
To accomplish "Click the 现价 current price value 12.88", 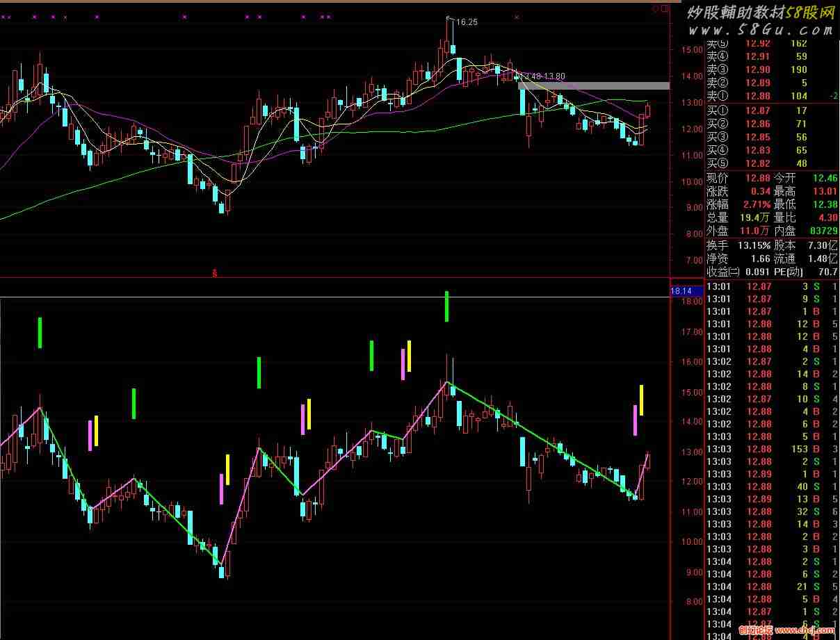I will (757, 178).
